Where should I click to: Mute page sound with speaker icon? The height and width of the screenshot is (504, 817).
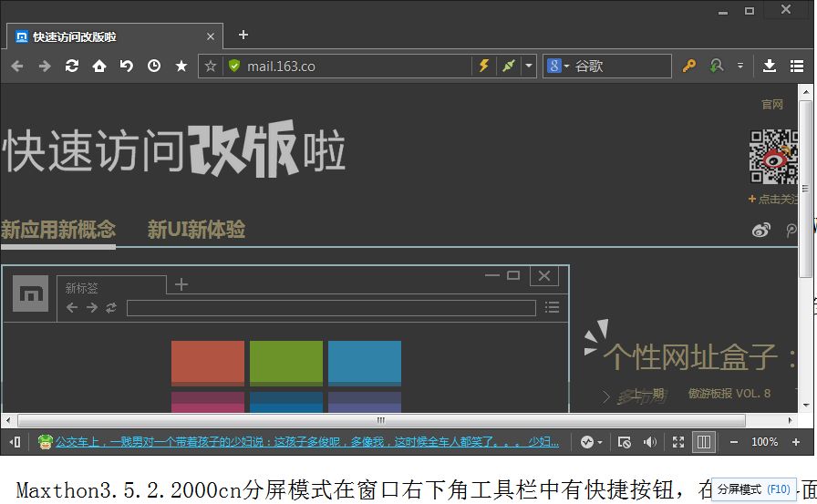click(650, 442)
